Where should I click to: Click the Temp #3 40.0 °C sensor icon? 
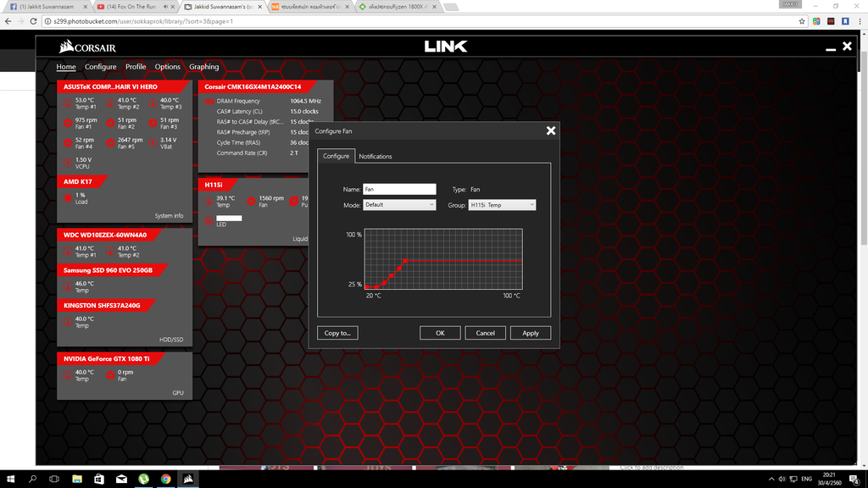(x=153, y=103)
